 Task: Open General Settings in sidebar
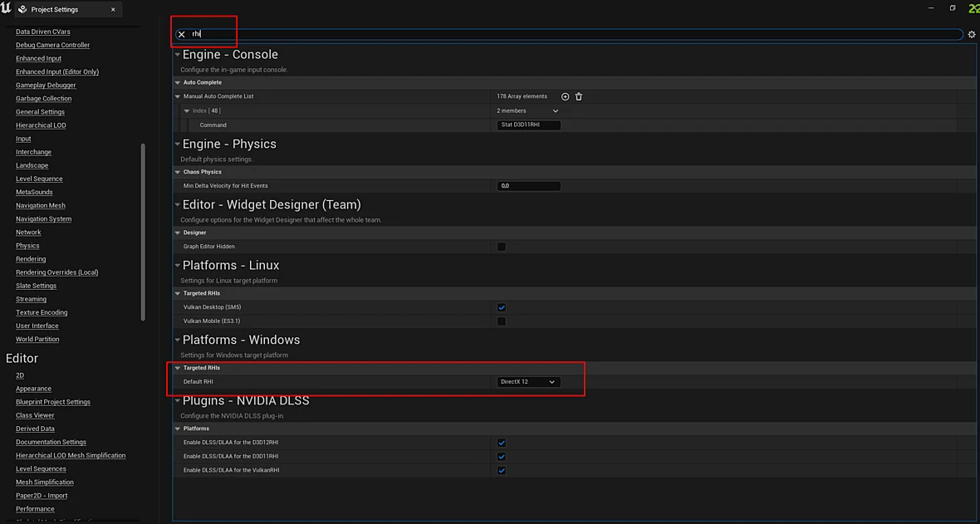coord(40,112)
